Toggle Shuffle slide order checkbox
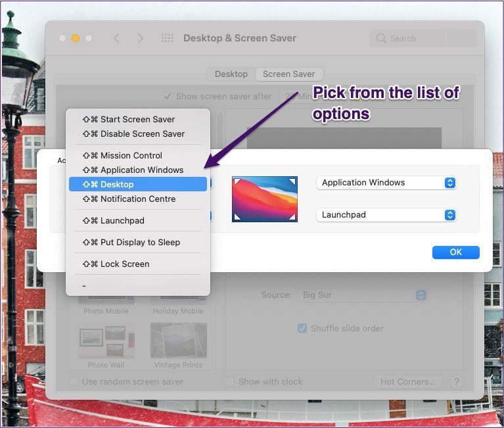The image size is (504, 428). 302,328
